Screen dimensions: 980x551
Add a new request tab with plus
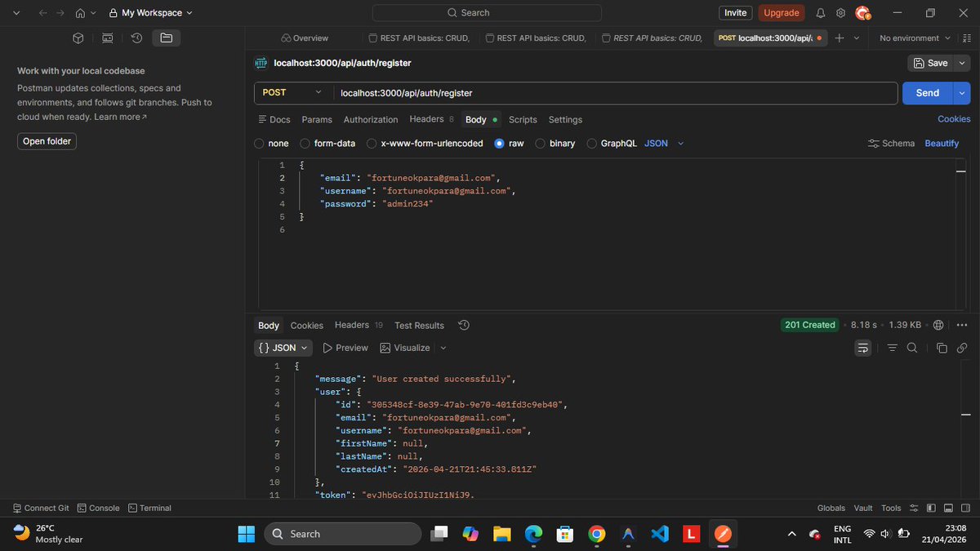839,38
